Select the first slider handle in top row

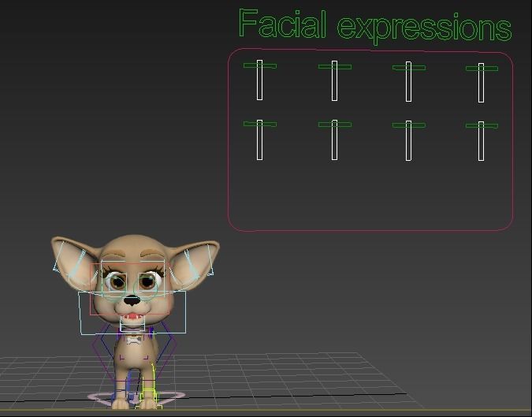coord(260,66)
